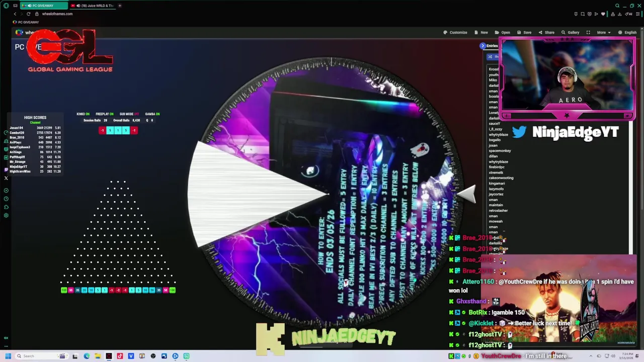Expand the More dropdown menu
This screenshot has width=644, height=362.
603,32
